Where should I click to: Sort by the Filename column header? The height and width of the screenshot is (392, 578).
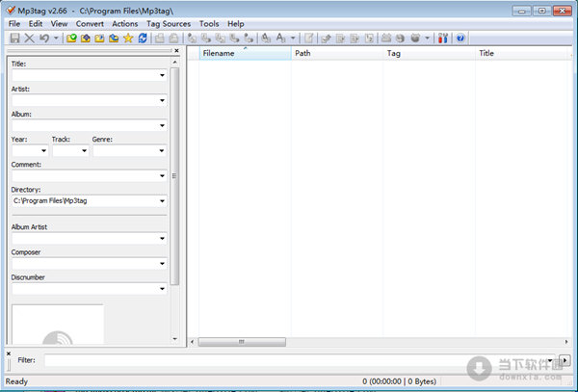click(x=245, y=53)
